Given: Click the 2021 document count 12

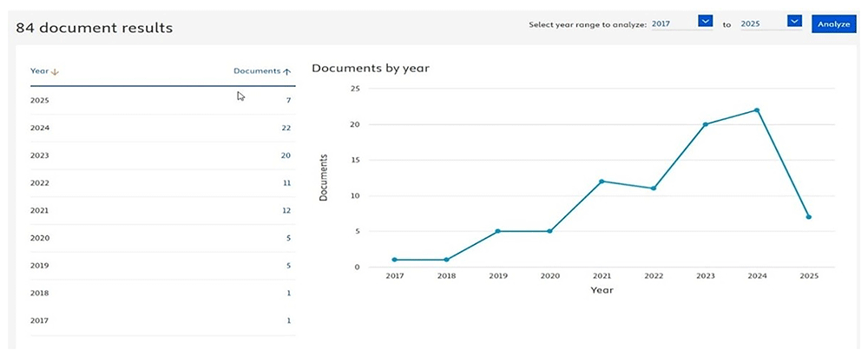Looking at the screenshot, I should [x=286, y=211].
